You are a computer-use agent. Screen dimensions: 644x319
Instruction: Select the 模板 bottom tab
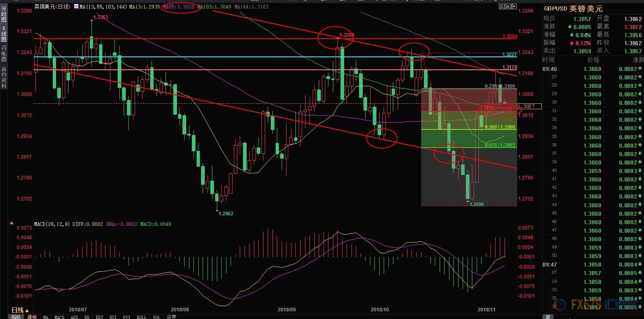coord(32,317)
